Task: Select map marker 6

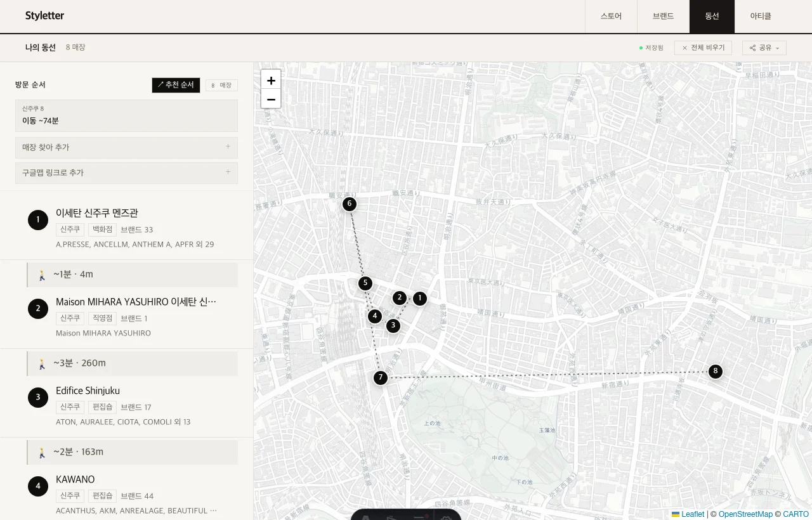Action: coord(349,204)
